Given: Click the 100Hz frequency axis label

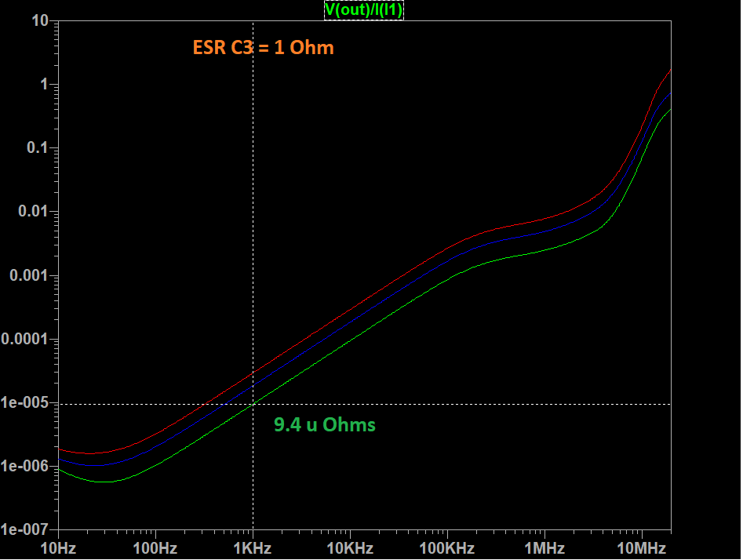Looking at the screenshot, I should point(155,548).
